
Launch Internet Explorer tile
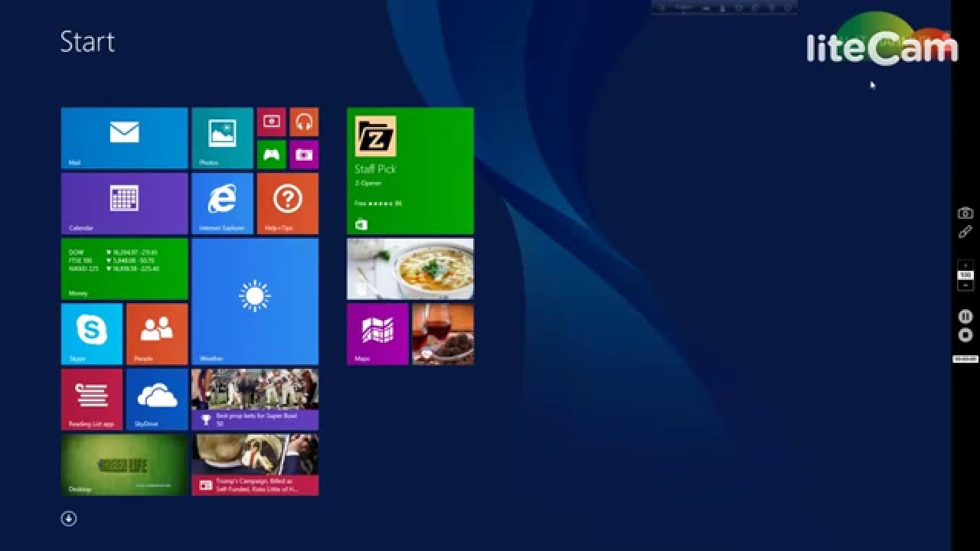(x=222, y=204)
